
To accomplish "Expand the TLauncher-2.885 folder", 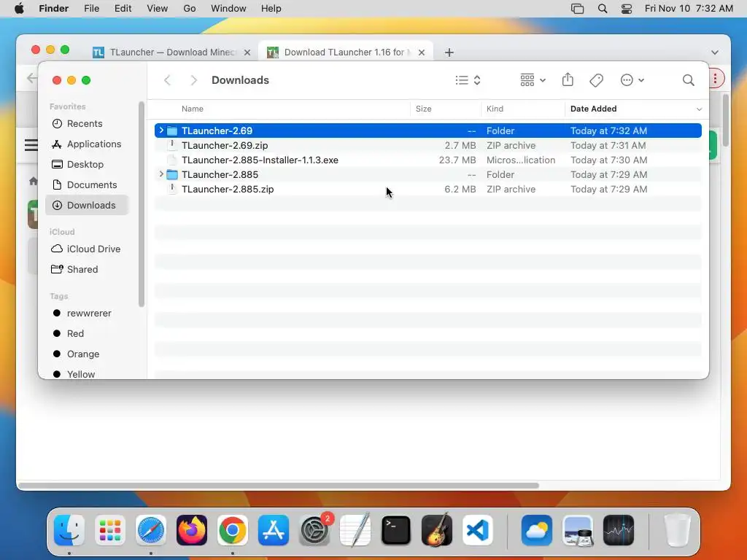I will (161, 174).
